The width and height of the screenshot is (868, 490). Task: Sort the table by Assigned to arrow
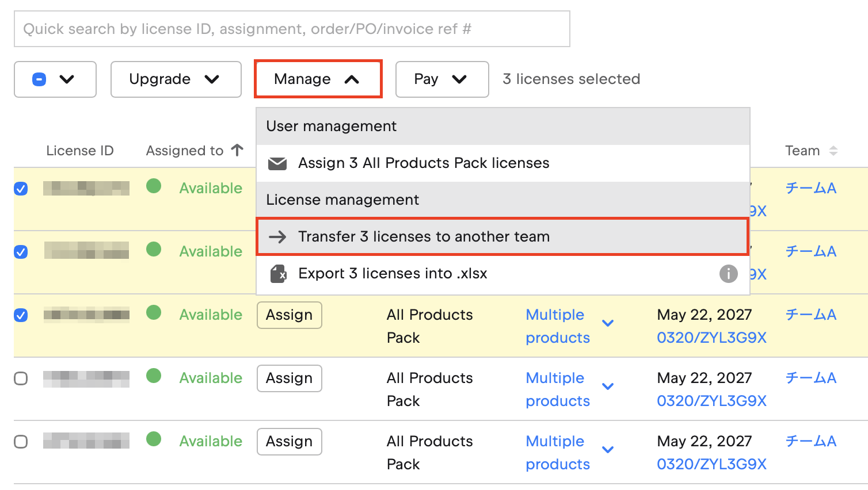[x=237, y=151]
